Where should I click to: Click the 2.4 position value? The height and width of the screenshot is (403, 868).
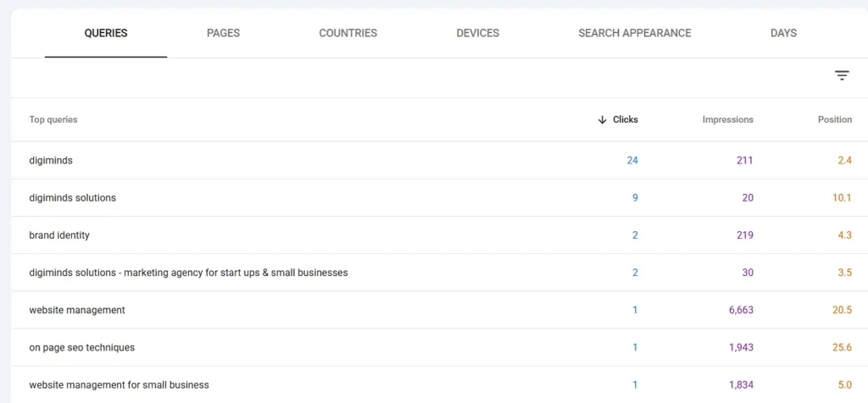pyautogui.click(x=845, y=160)
